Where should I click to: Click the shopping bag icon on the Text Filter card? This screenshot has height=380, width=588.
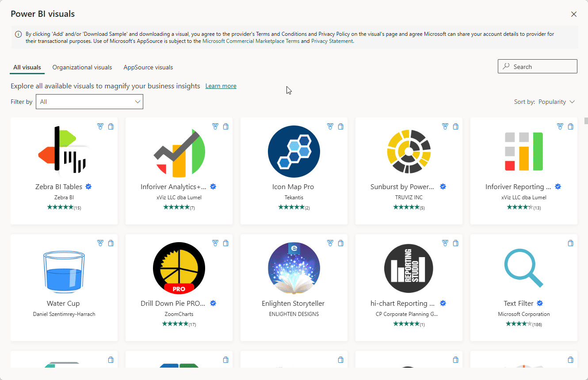click(570, 243)
